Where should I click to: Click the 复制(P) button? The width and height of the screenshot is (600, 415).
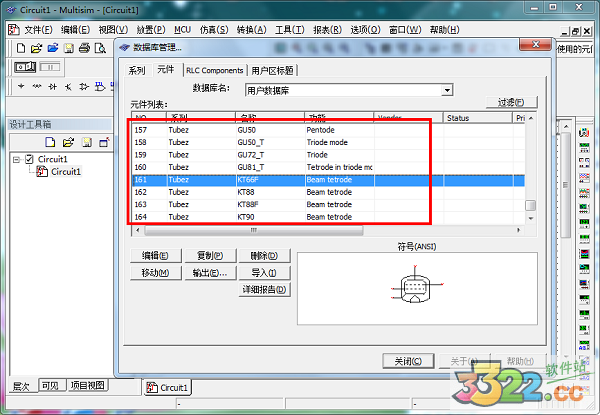(210, 256)
